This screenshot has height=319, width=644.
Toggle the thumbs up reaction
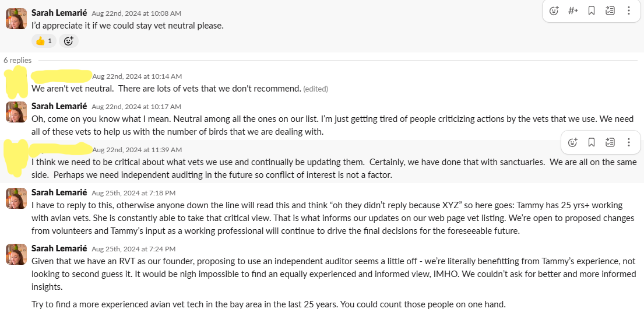[x=44, y=41]
